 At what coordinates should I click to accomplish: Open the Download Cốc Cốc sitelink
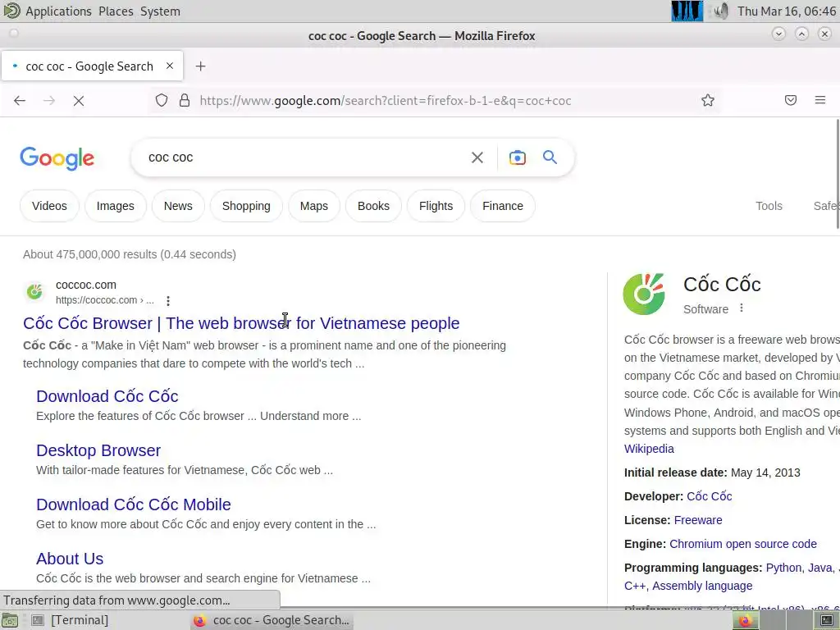click(x=107, y=396)
